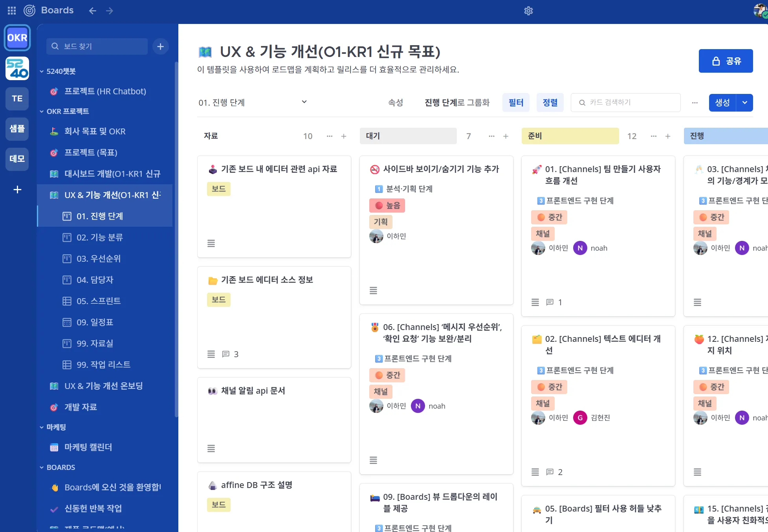Open the 생성 button dropdown arrow
The image size is (768, 532).
[744, 103]
